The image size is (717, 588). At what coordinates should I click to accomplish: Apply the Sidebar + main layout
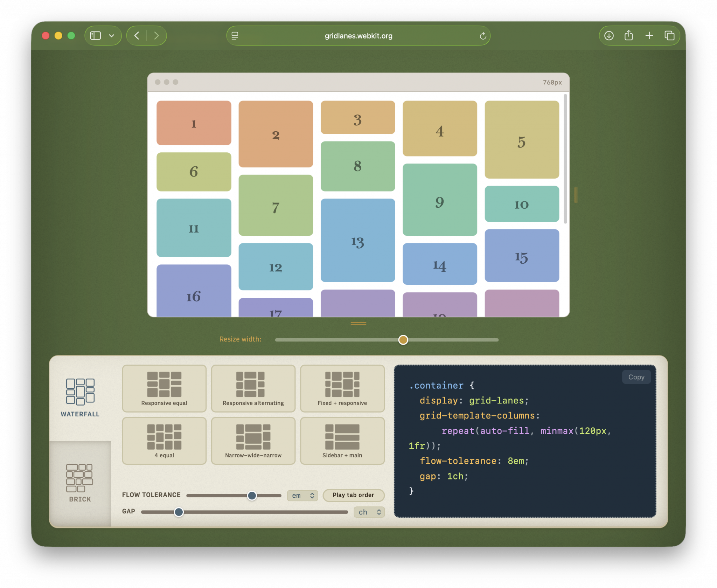tap(342, 441)
